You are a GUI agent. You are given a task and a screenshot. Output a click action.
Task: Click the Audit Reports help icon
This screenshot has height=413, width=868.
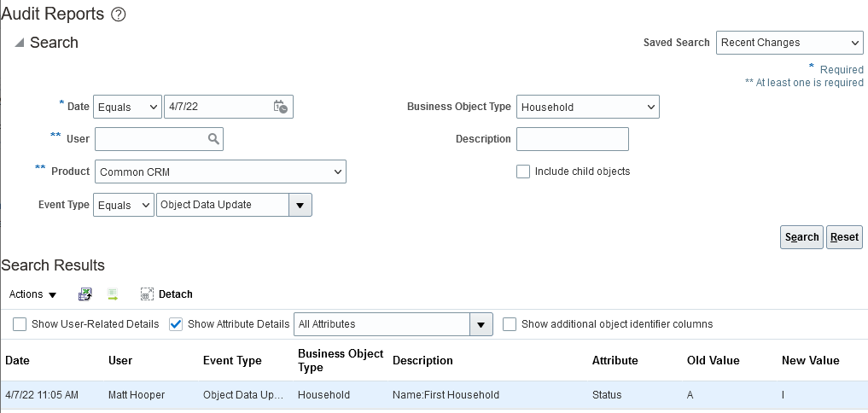[x=119, y=15]
